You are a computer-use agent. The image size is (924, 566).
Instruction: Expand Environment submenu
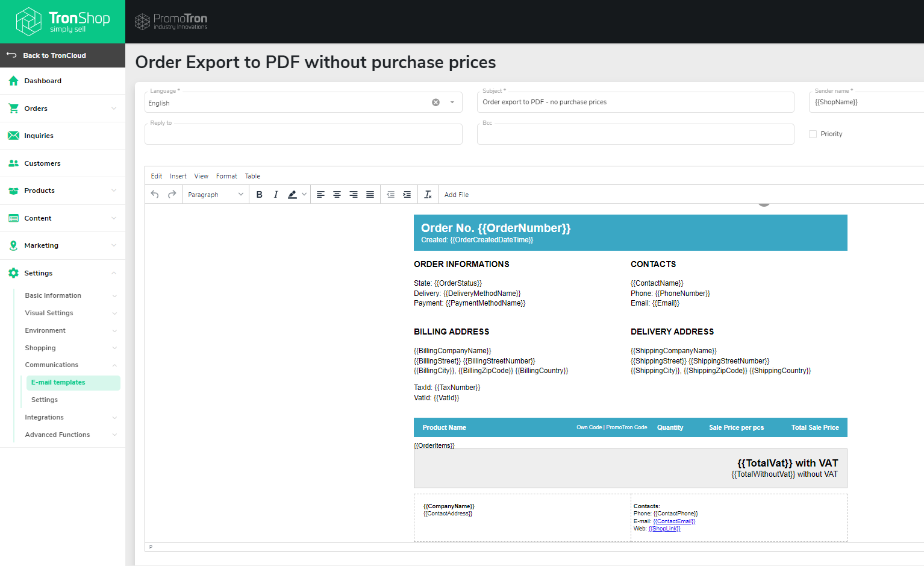[x=114, y=331]
